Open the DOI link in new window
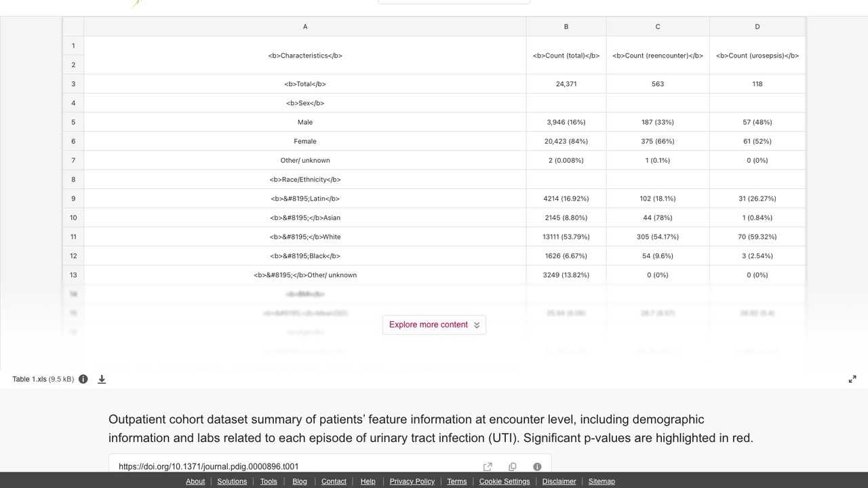Image resolution: width=868 pixels, height=488 pixels. point(488,466)
